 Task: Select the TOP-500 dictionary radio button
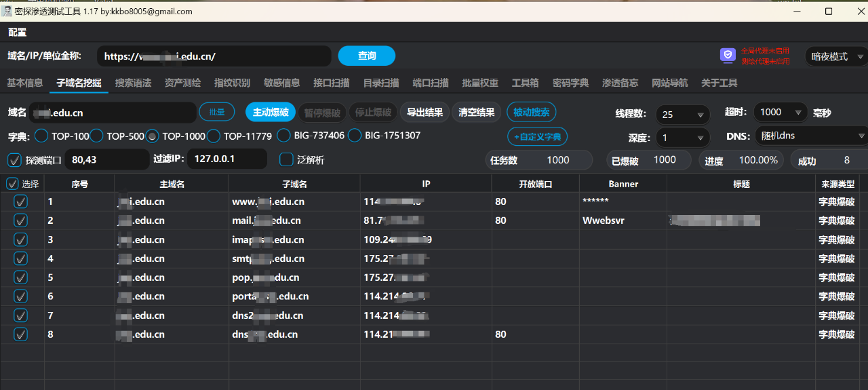pyautogui.click(x=97, y=136)
